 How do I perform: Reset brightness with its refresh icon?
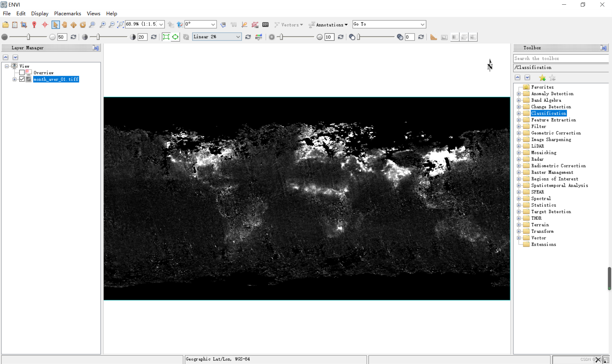(x=73, y=37)
